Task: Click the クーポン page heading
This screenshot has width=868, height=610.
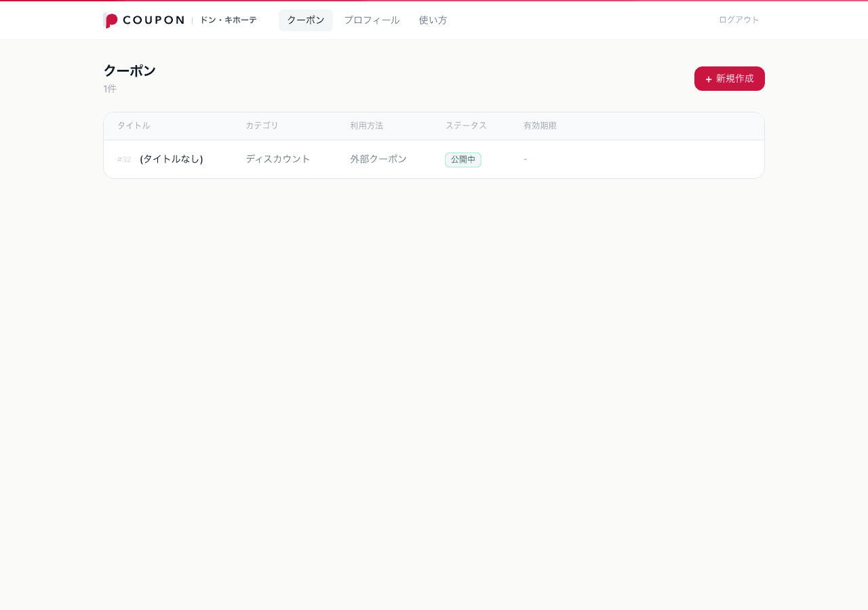Action: point(130,70)
